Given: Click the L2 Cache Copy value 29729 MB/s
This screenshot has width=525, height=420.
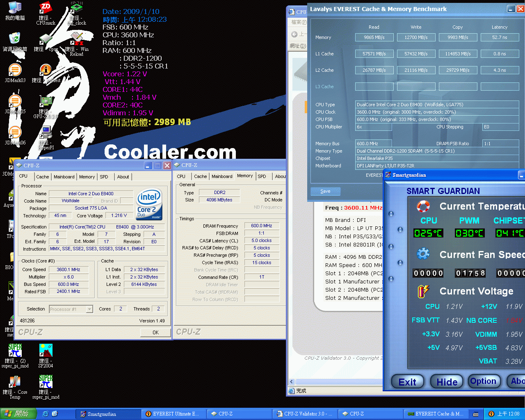Looking at the screenshot, I should pos(458,70).
